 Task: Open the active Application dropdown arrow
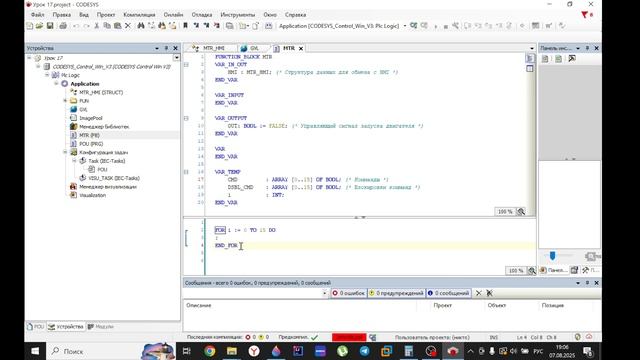pos(405,26)
